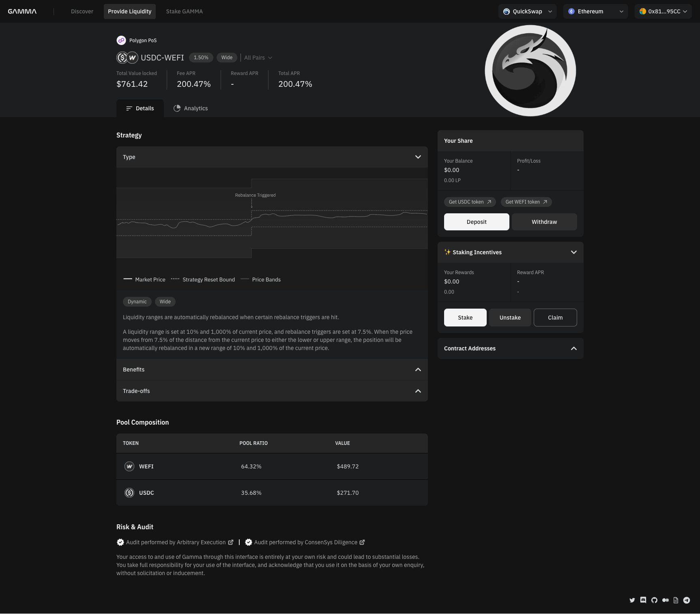700x614 pixels.
Task: Open the All Pairs dropdown
Action: [x=258, y=58]
